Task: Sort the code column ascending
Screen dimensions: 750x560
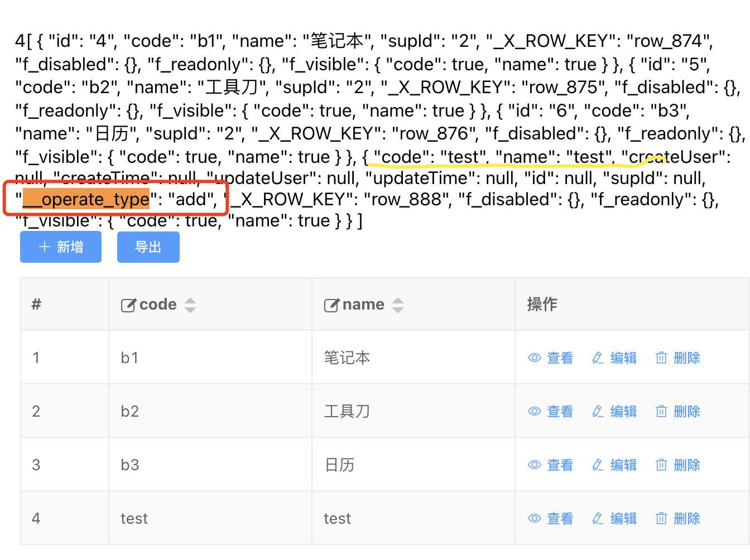Action: 190,301
